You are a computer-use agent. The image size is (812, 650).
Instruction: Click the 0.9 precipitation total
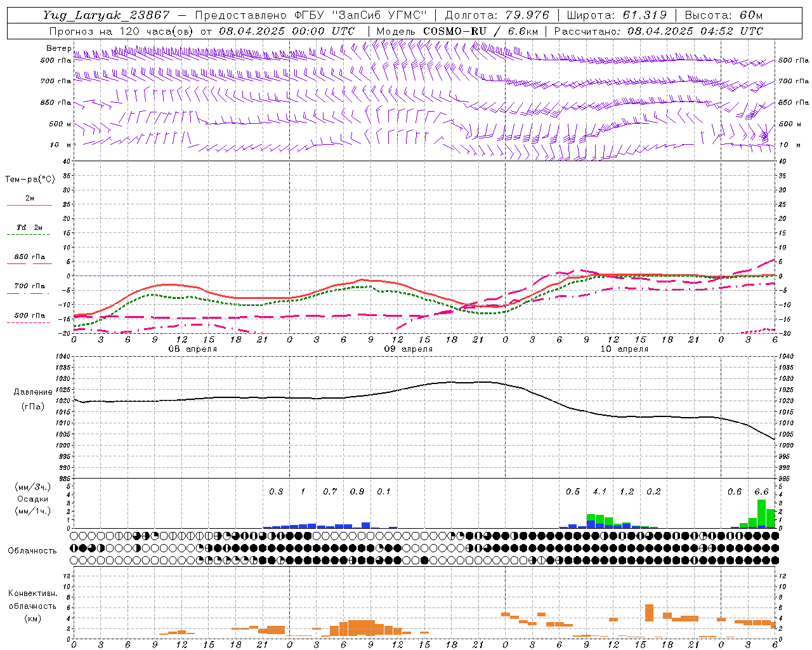tap(357, 492)
